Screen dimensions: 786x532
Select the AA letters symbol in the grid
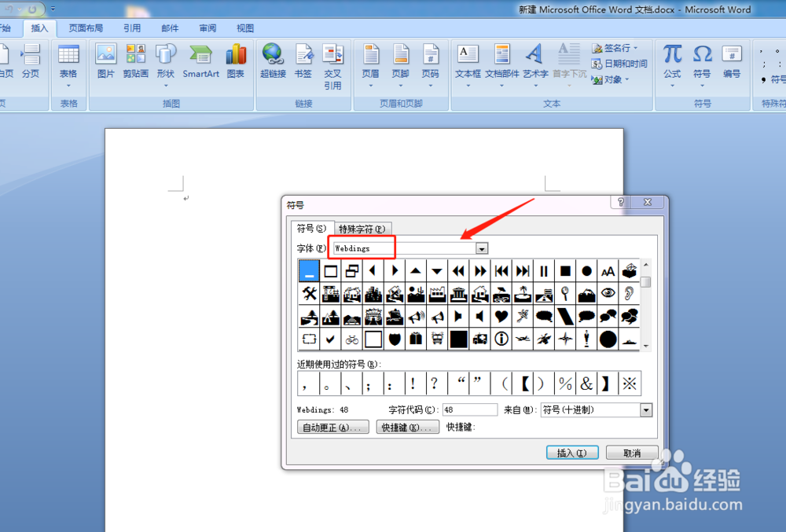pyautogui.click(x=608, y=271)
